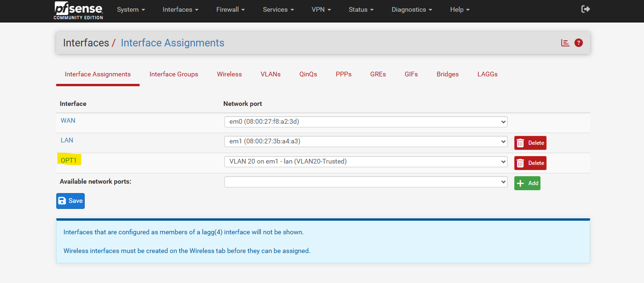Click the red help question mark icon
The image size is (644, 283).
coord(578,43)
